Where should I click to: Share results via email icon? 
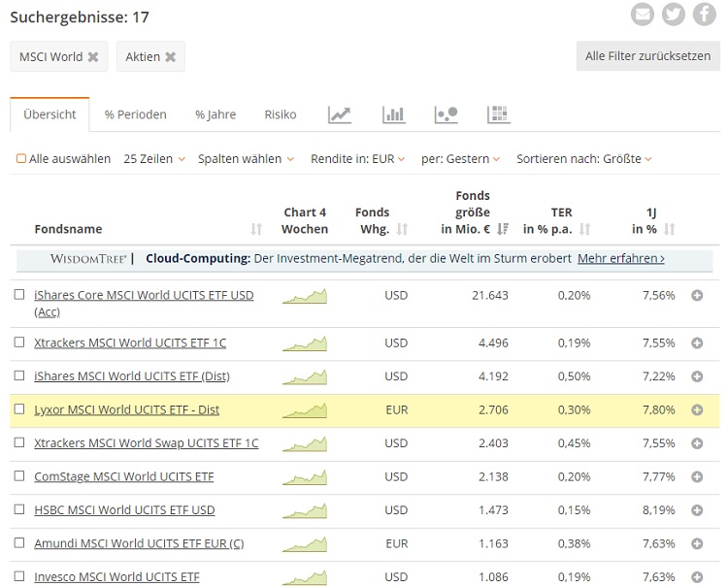[643, 15]
